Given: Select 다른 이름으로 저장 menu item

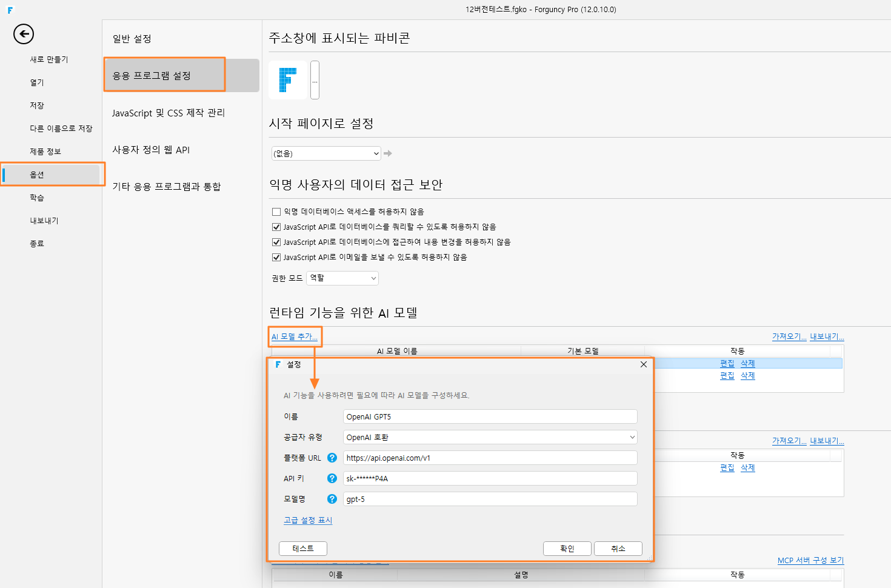Looking at the screenshot, I should 61,129.
